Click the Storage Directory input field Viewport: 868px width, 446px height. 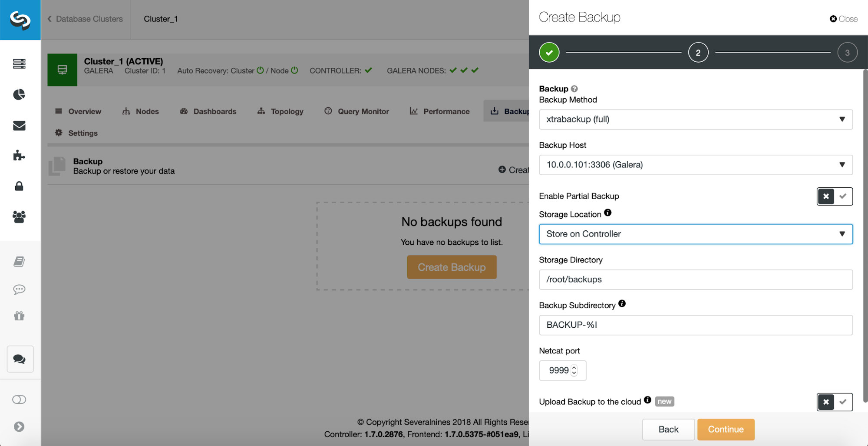[696, 280]
